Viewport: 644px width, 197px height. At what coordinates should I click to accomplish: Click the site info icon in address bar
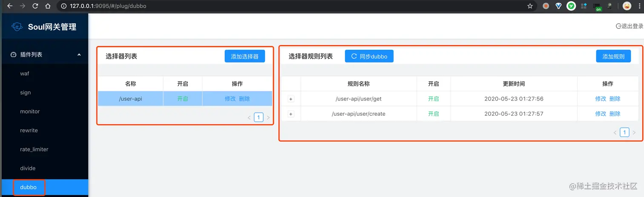click(63, 6)
